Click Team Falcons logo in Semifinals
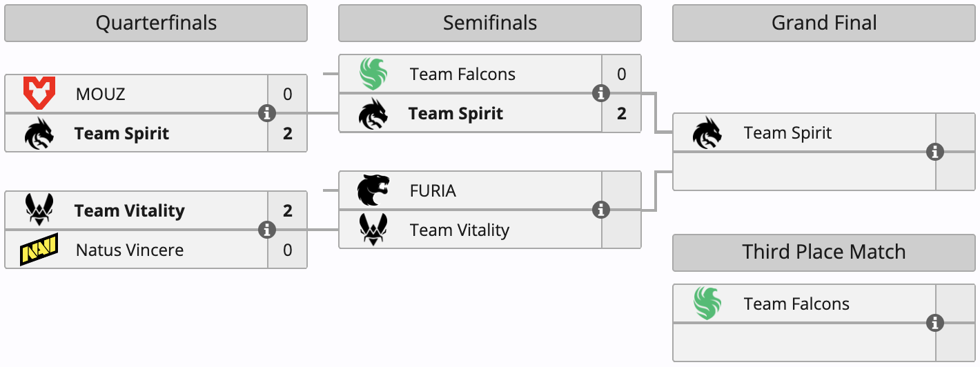Image resolution: width=980 pixels, height=367 pixels. 373,74
